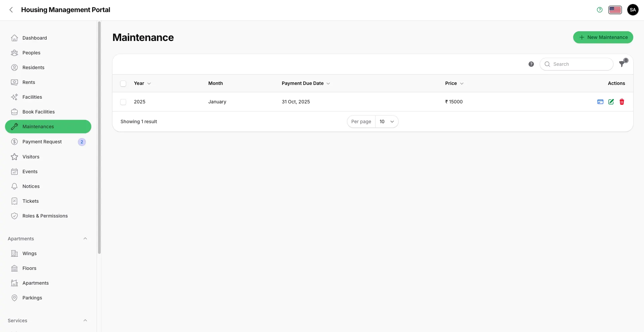Viewport: 644px width, 332px height.
Task: Toggle the select-all checkbox in table header
Action: [123, 84]
